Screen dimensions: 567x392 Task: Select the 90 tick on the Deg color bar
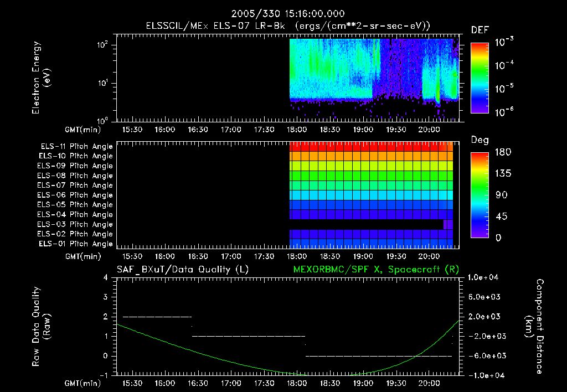502,195
